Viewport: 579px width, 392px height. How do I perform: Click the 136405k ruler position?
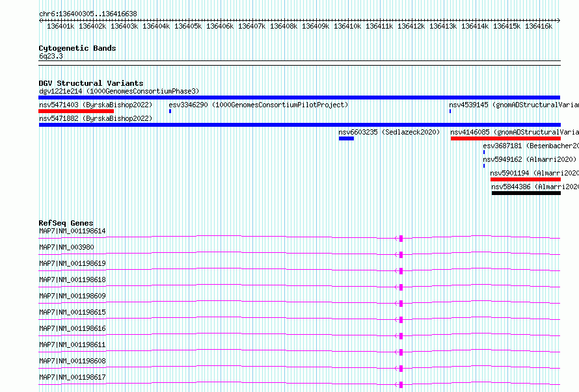point(188,26)
